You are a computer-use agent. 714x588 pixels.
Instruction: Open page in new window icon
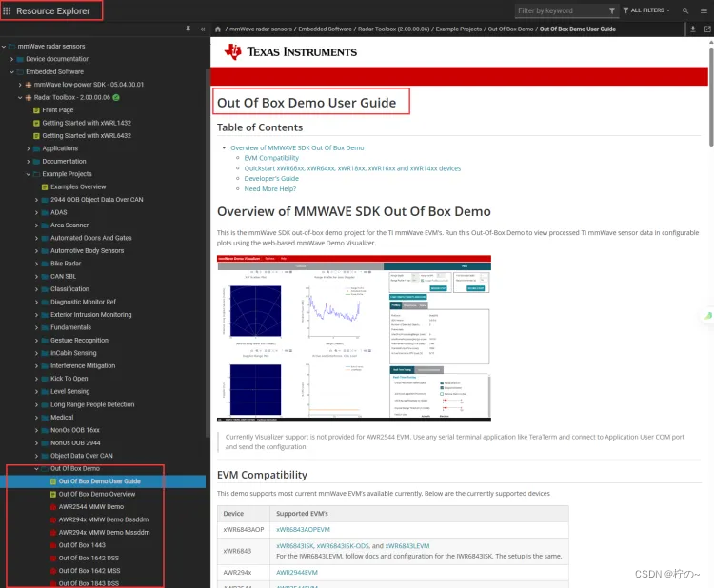coord(707,29)
